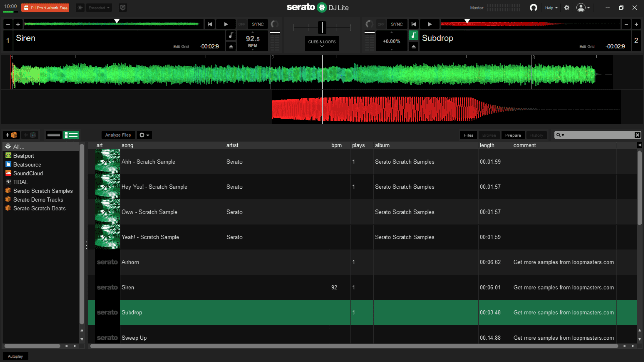
Task: Open the Prepare panel tab
Action: click(513, 135)
